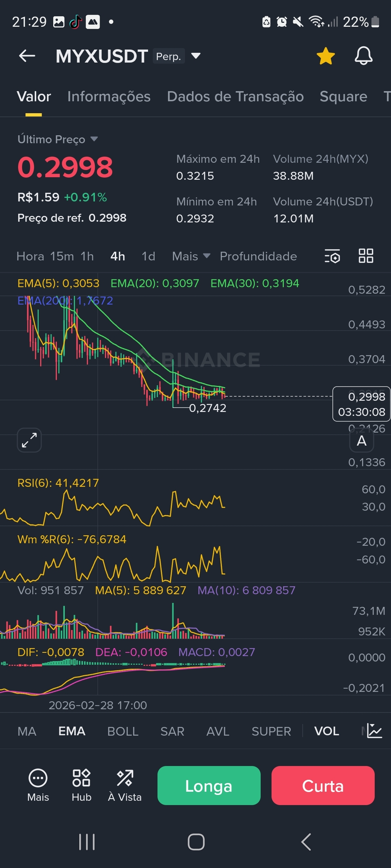
Task: Tap EMA(30): 0,3194 label
Action: (255, 283)
